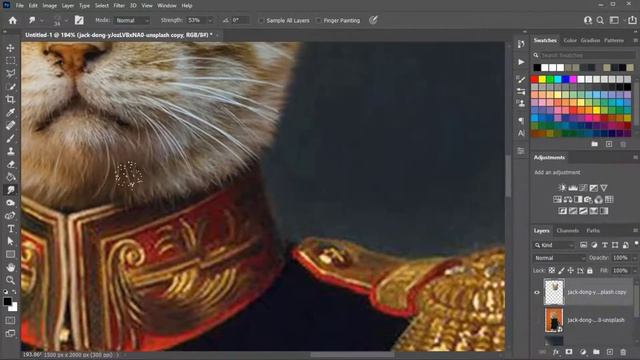Open the layer blend mode Normal dropdown
The width and height of the screenshot is (640, 360).
pyautogui.click(x=559, y=258)
